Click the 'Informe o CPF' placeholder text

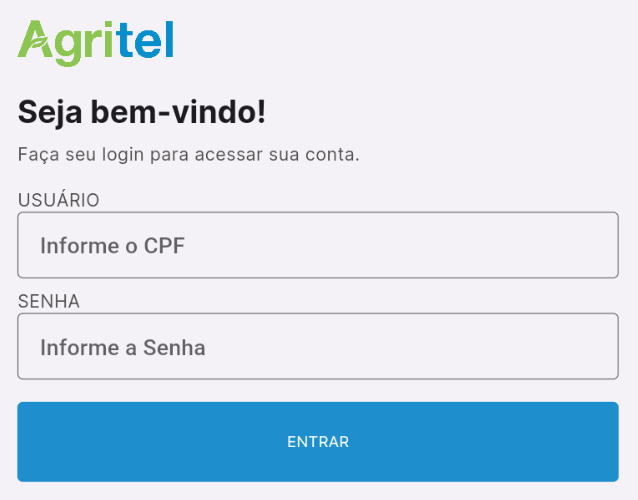pos(112,246)
